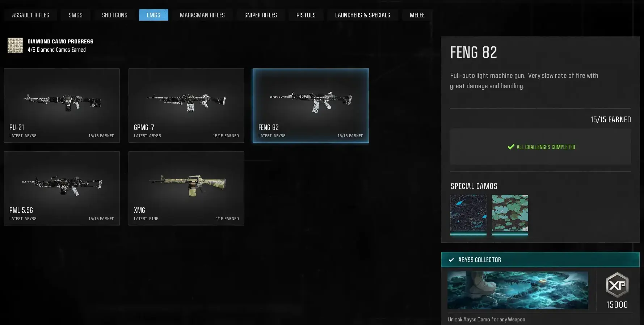Switch to the SMGs tab
Viewport: 644px width, 325px height.
76,15
